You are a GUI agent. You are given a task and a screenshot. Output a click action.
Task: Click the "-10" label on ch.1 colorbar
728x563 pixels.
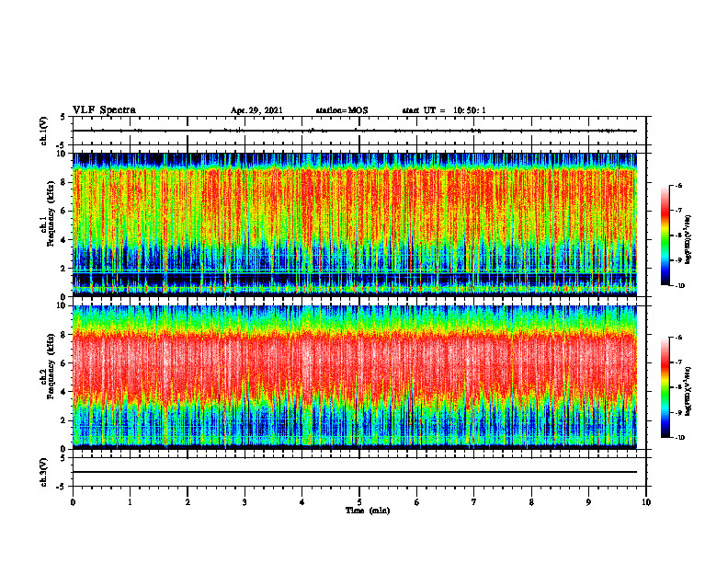pyautogui.click(x=679, y=286)
